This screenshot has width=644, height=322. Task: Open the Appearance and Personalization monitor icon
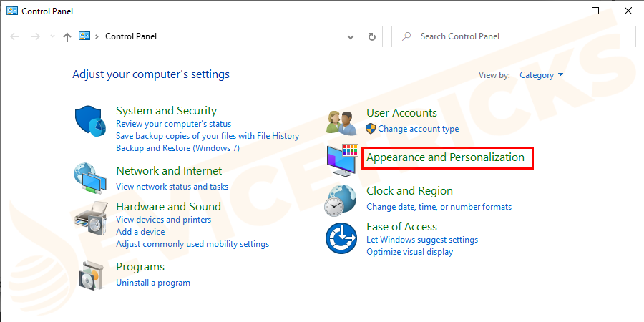pos(343,160)
